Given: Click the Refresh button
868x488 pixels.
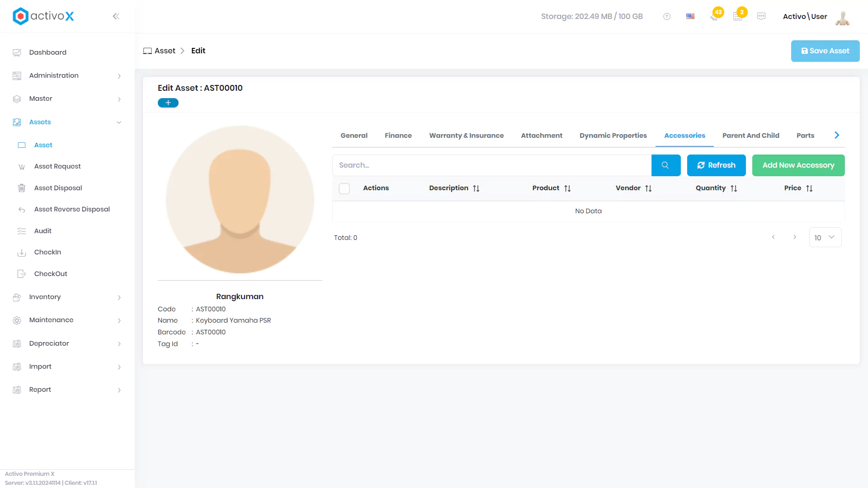Looking at the screenshot, I should coord(717,165).
